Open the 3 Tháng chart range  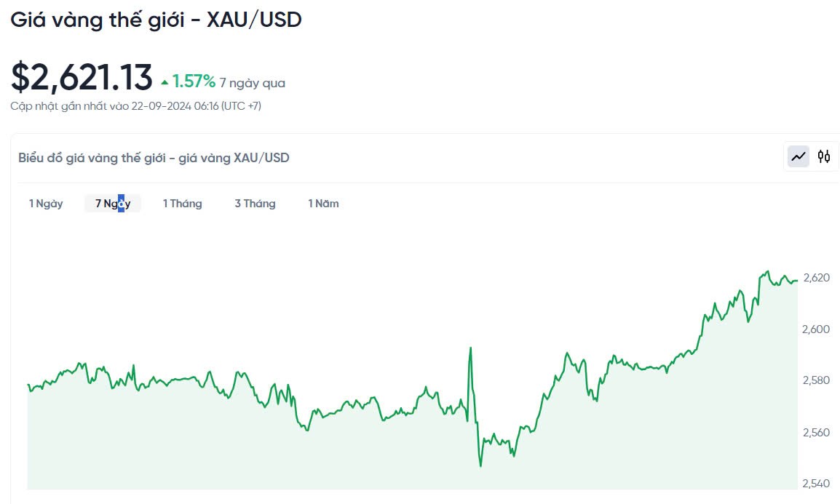point(255,204)
